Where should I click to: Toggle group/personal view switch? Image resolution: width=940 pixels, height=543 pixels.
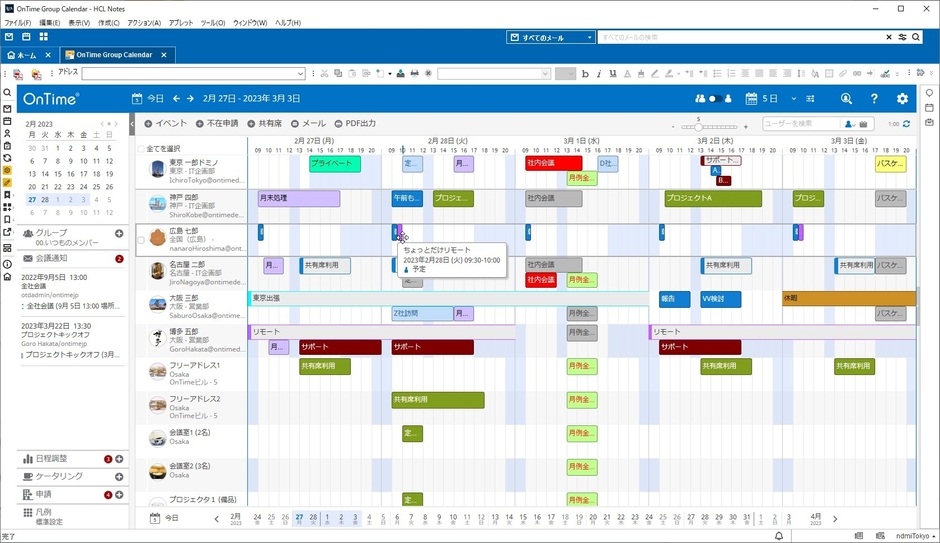click(x=714, y=99)
